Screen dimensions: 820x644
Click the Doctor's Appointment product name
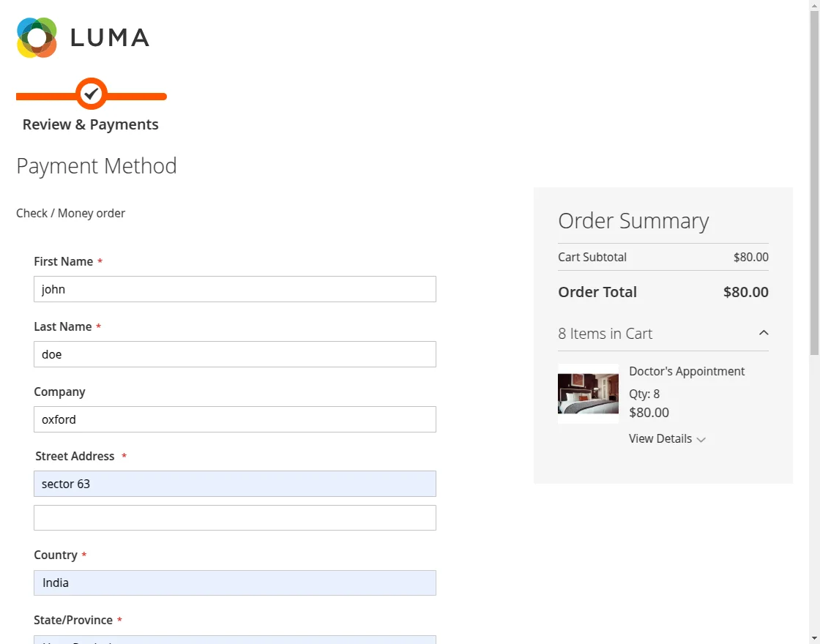click(687, 371)
